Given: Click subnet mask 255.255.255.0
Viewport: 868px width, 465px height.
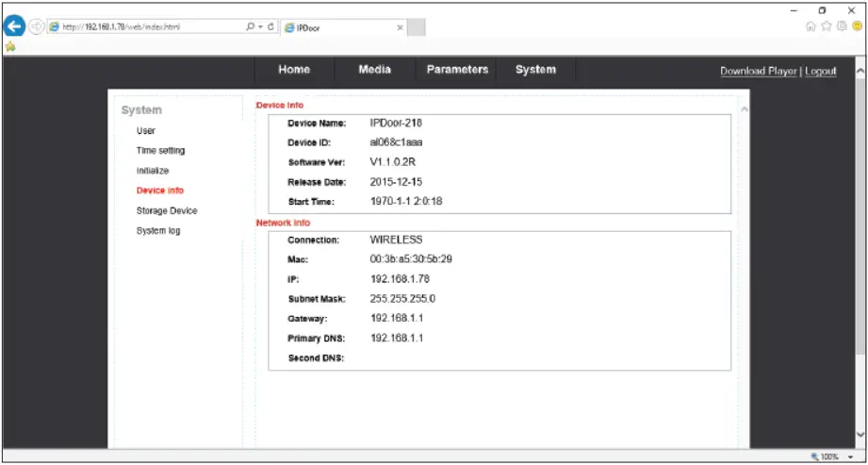Looking at the screenshot, I should coord(402,299).
